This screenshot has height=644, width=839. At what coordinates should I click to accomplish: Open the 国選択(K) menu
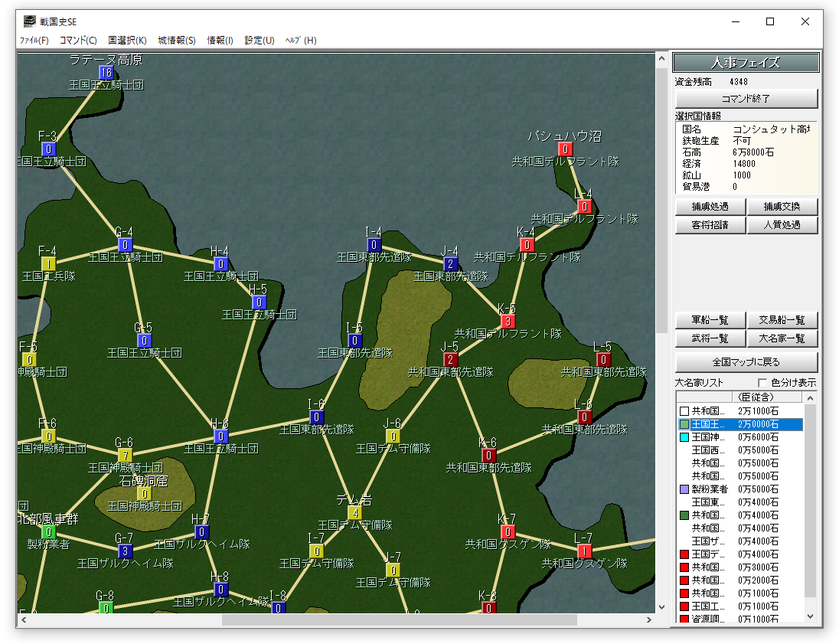[127, 41]
